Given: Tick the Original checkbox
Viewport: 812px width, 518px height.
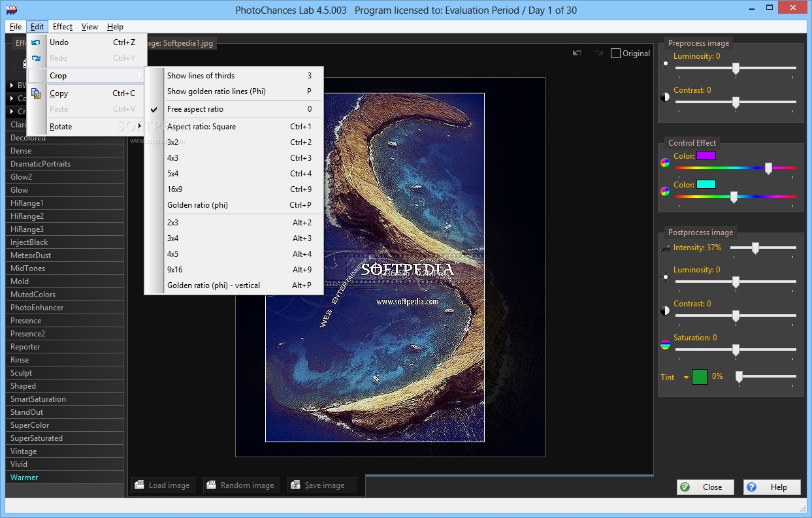Looking at the screenshot, I should tap(615, 54).
